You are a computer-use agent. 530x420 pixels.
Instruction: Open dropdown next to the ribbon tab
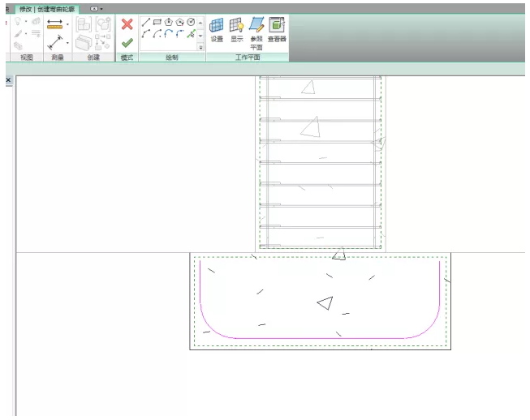96,8
